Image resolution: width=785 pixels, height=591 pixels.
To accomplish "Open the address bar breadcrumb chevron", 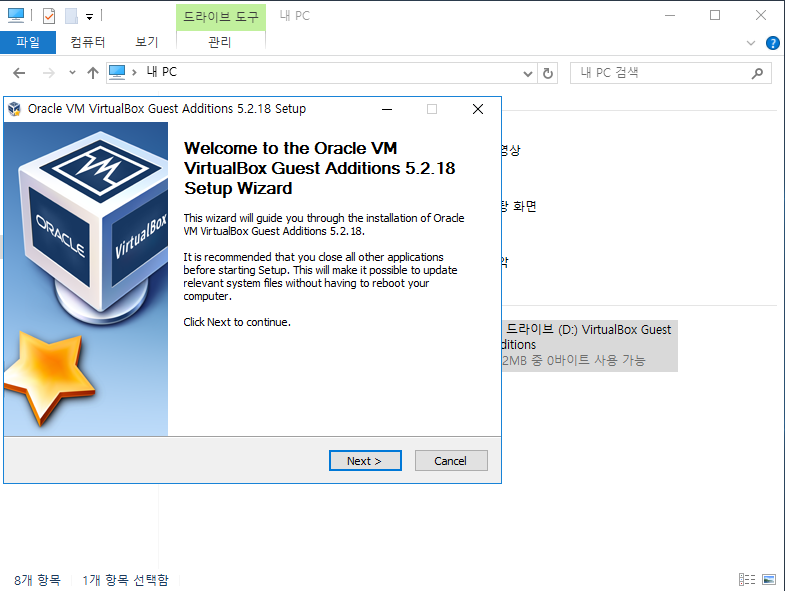I will (x=134, y=73).
